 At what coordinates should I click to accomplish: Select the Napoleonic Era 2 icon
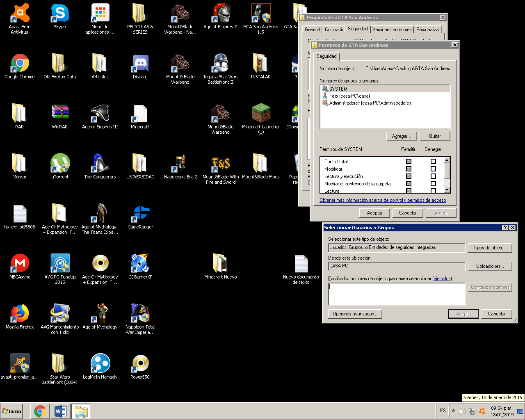[x=180, y=167]
